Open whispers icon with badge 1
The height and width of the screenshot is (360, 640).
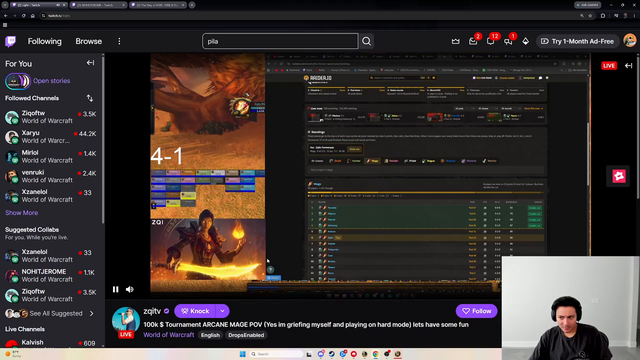pos(508,41)
